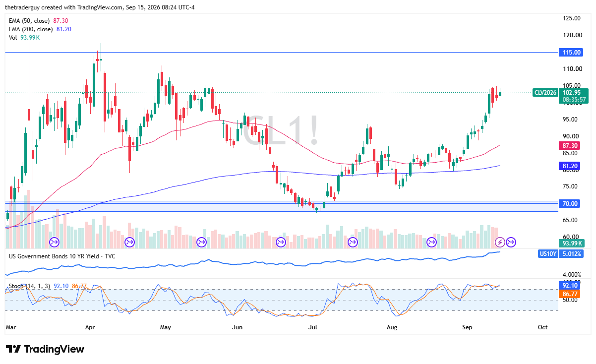Click the orange 86.77 stochastic value label

(569, 294)
